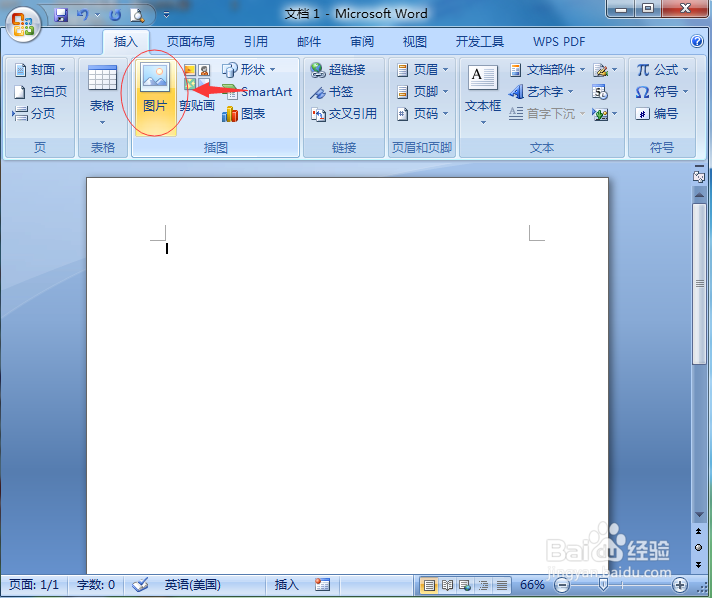Open the 页面布局 tab
This screenshot has width=712, height=598.
pyautogui.click(x=191, y=42)
